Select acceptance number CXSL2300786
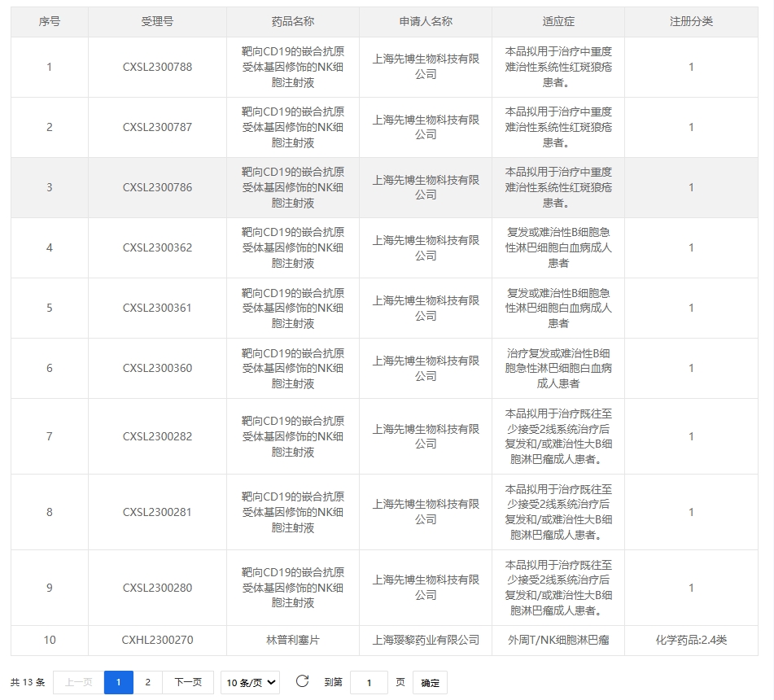The image size is (774, 700). pos(157,187)
